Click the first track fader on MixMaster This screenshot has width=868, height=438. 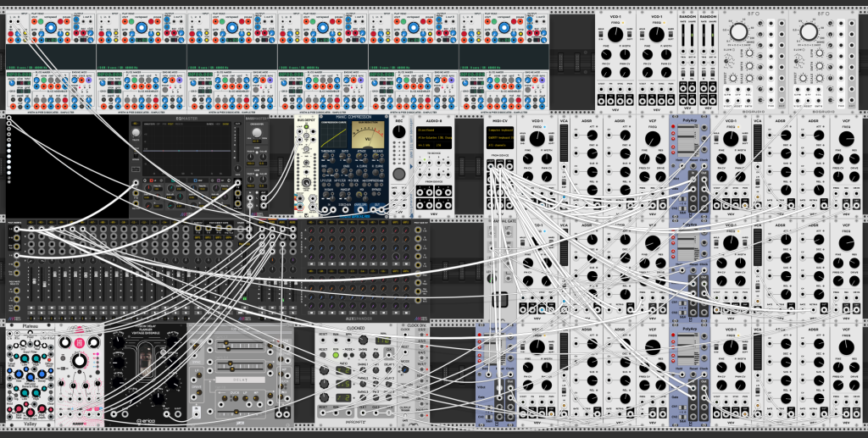pos(34,281)
